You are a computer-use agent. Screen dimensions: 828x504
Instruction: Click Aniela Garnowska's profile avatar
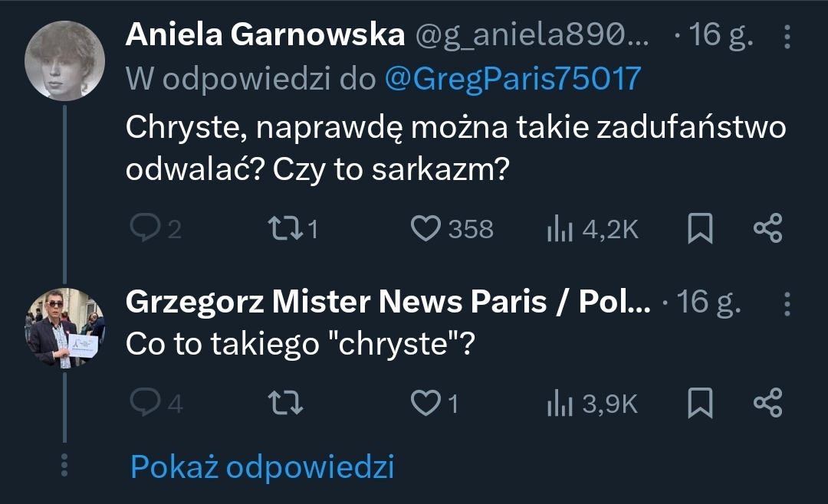click(65, 61)
